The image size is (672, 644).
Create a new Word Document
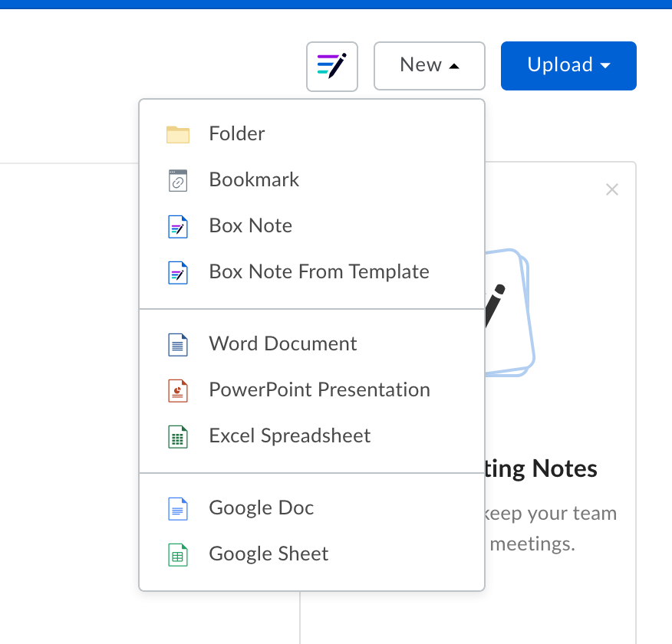coord(312,343)
